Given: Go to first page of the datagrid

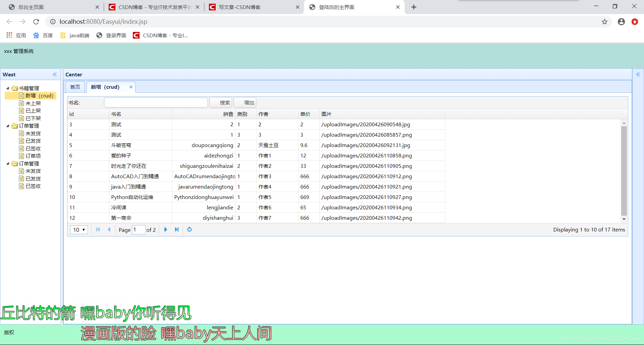Looking at the screenshot, I should (98, 229).
